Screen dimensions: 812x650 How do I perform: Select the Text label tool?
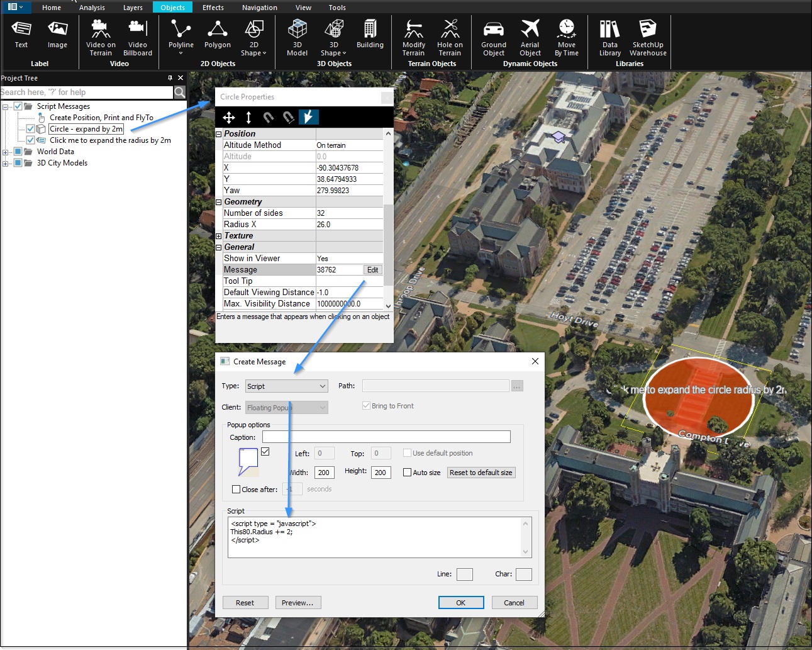[x=21, y=34]
